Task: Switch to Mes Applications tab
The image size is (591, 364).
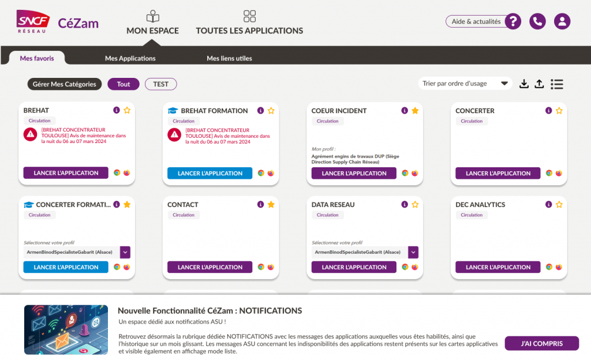Action: [x=130, y=58]
